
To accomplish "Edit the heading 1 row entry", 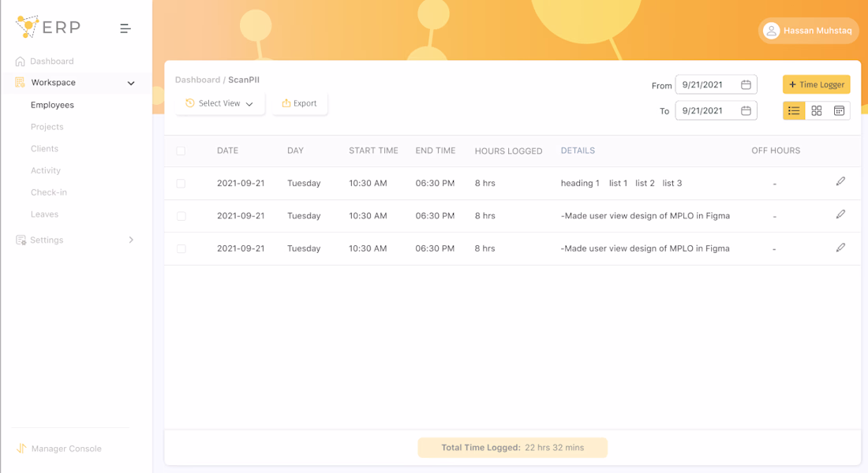I will click(840, 181).
